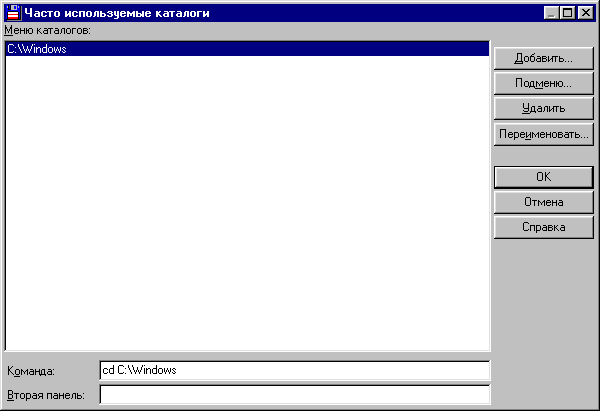Click the Добавить... button
This screenshot has width=600, height=411.
pyautogui.click(x=544, y=59)
